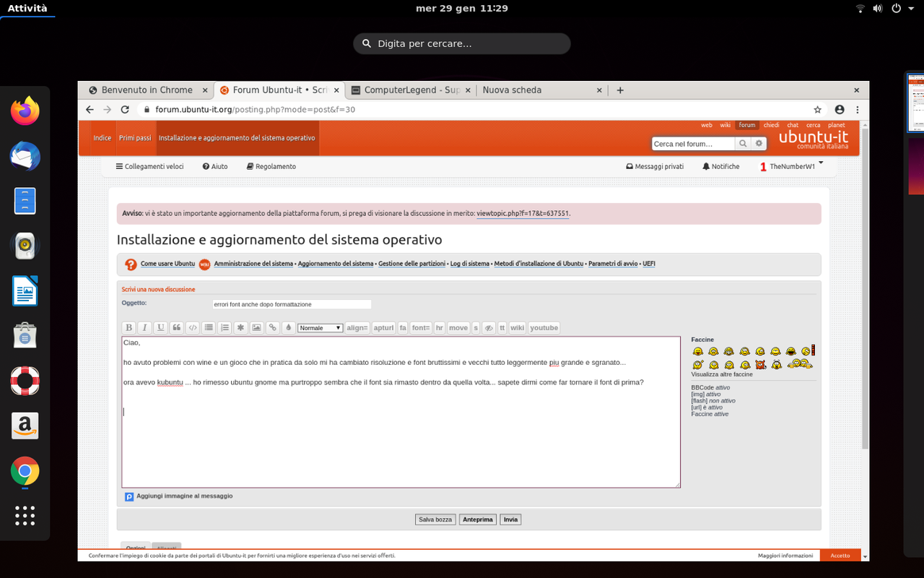Apply italic formatting in the editor toolbar
The height and width of the screenshot is (578, 924).
click(x=144, y=327)
